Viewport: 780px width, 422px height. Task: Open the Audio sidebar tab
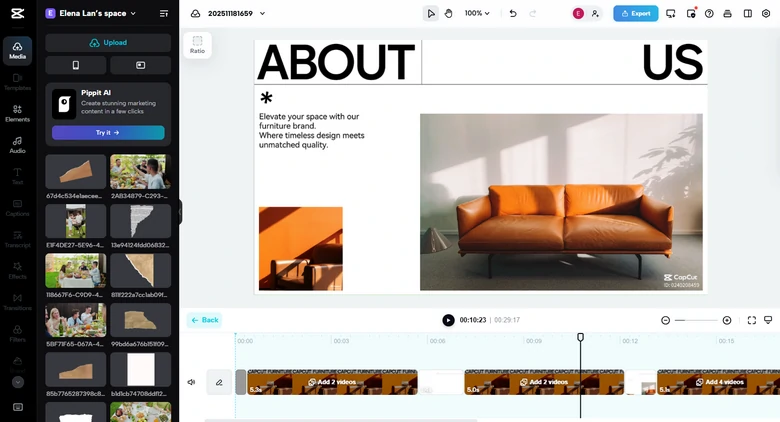(x=17, y=145)
